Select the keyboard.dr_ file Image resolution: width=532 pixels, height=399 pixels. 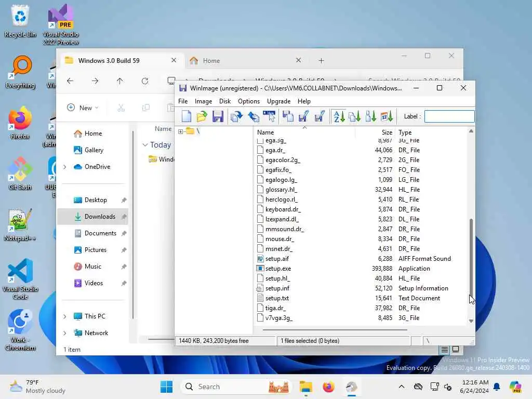click(x=283, y=209)
